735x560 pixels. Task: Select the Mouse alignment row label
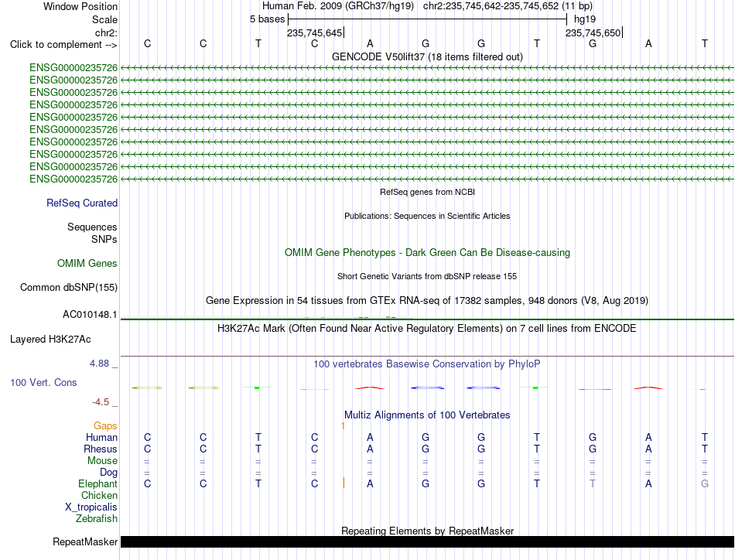[x=102, y=461]
